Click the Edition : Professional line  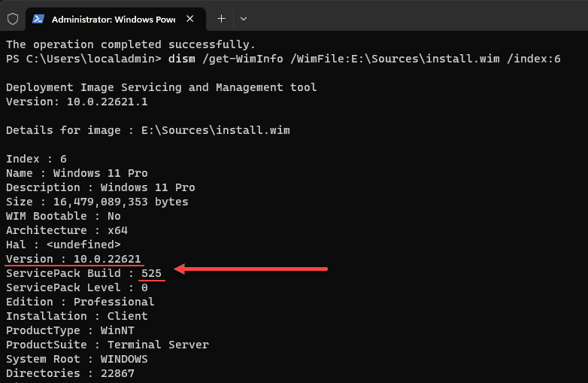pyautogui.click(x=80, y=302)
